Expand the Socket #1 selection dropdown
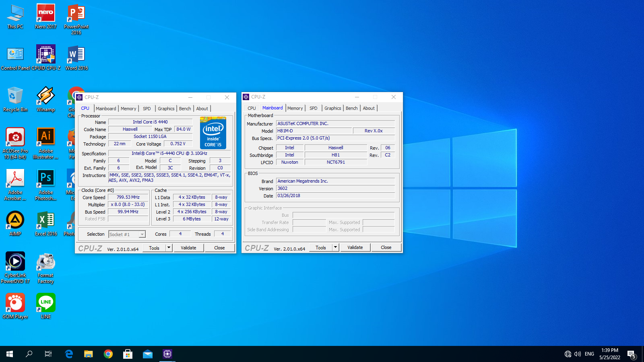This screenshot has height=362, width=644. [x=142, y=234]
